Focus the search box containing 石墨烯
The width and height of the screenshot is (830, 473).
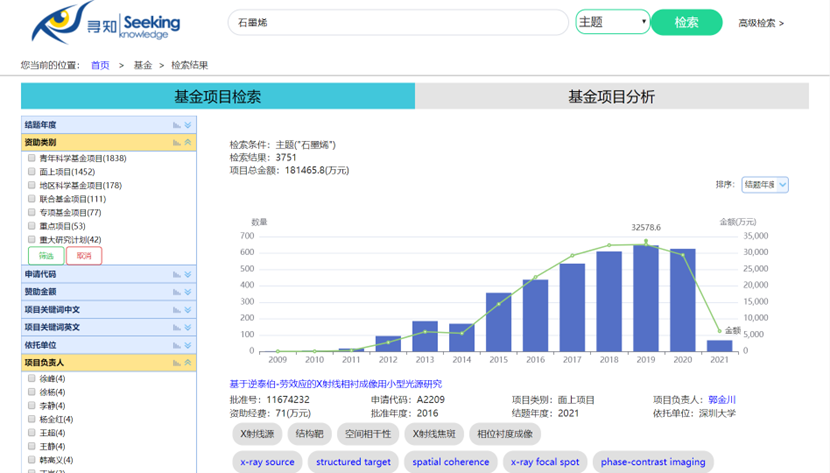point(398,22)
